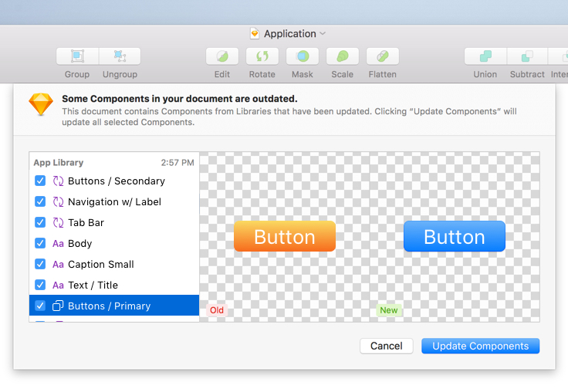Uncheck the Buttons / Secondary checkbox
Screen dimensions: 568x392
[40, 181]
